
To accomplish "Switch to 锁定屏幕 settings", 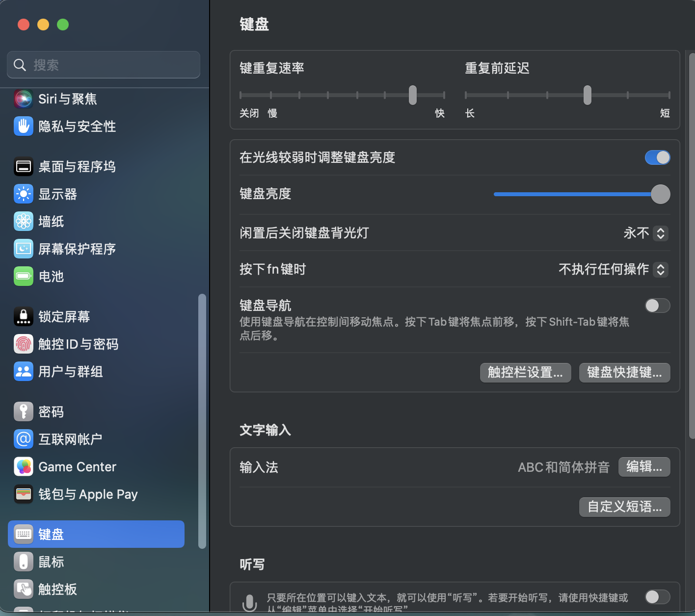I will (96, 317).
